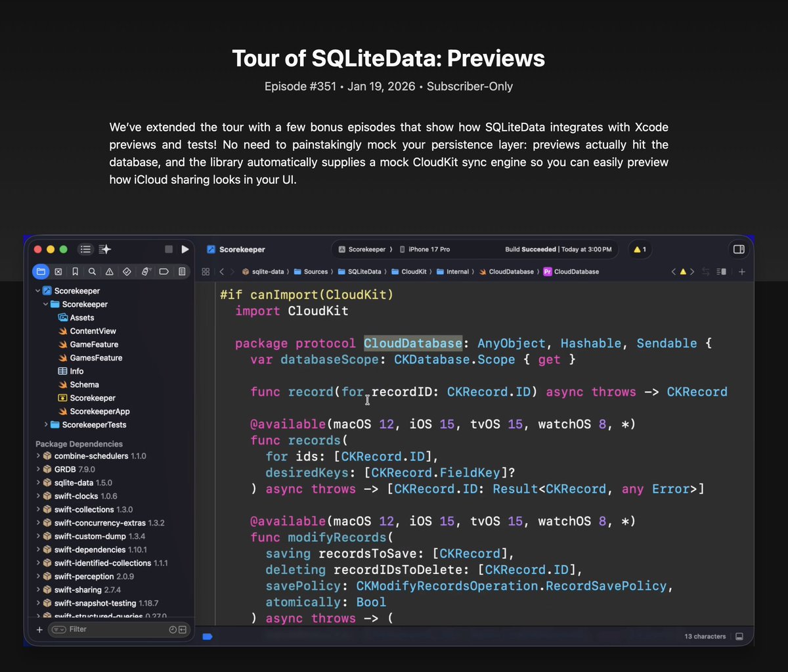Collapse the Scorekeeper folder group
Image resolution: width=788 pixels, height=672 pixels.
tap(45, 304)
